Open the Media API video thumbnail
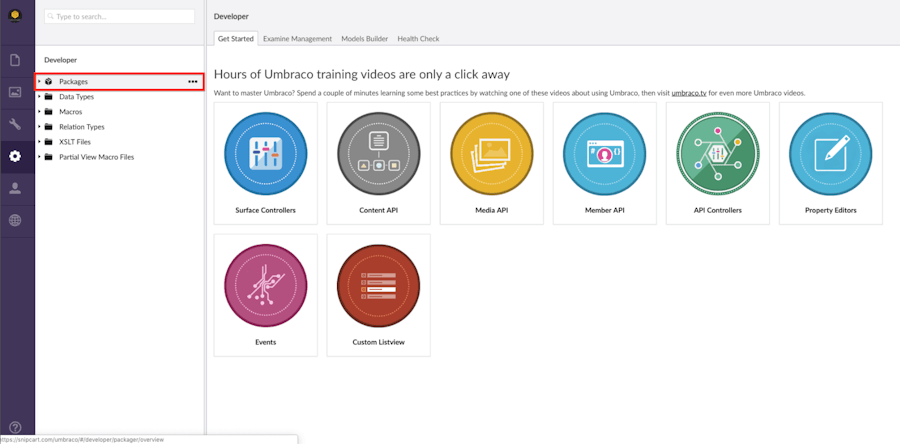The height and width of the screenshot is (444, 900). tap(491, 153)
